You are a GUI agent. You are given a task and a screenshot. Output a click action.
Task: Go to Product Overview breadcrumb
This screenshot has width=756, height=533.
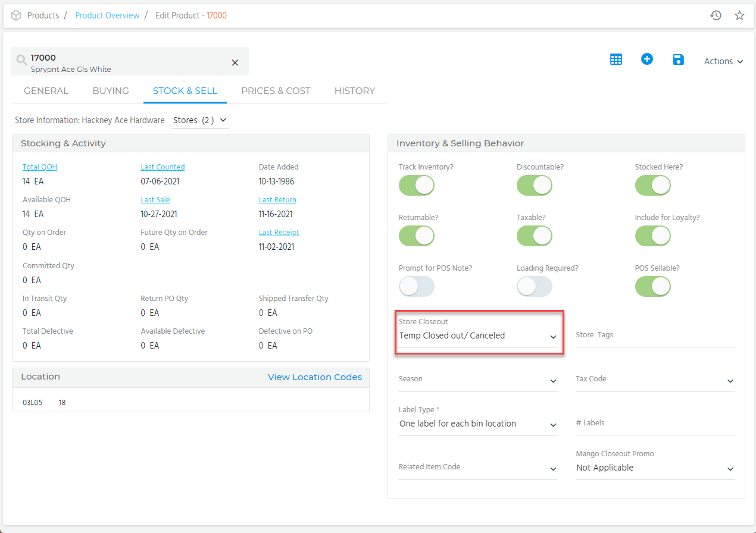107,15
